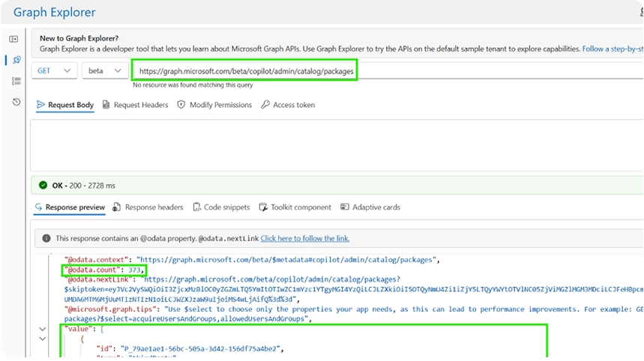The width and height of the screenshot is (644, 361).
Task: Switch to the Access token tab
Action: click(288, 105)
